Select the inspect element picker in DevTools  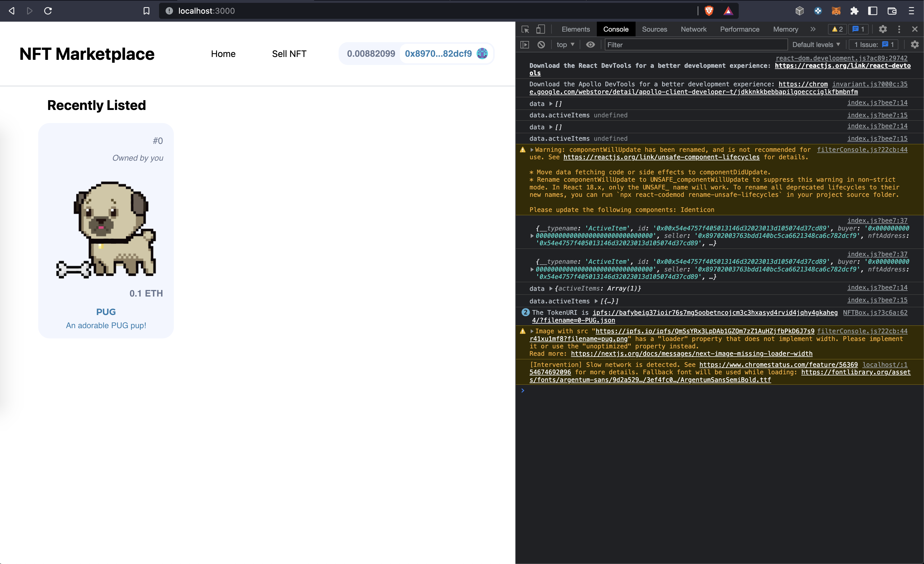[x=525, y=29]
